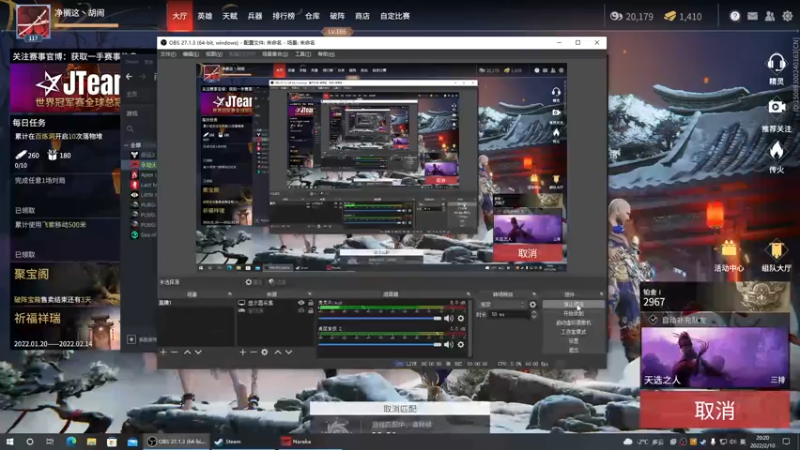Toggle visibility eye of second source row
Image resolution: width=800 pixels, height=450 pixels.
tap(301, 311)
